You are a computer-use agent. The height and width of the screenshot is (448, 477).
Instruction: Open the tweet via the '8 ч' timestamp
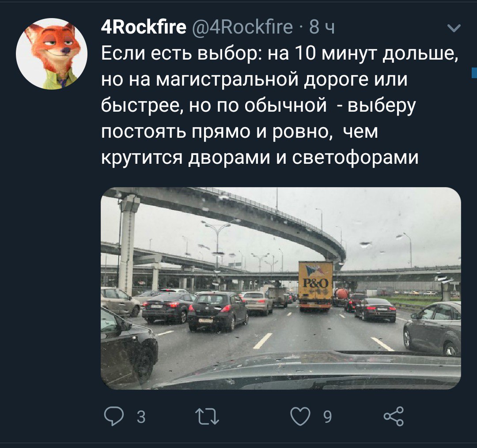coord(322,27)
